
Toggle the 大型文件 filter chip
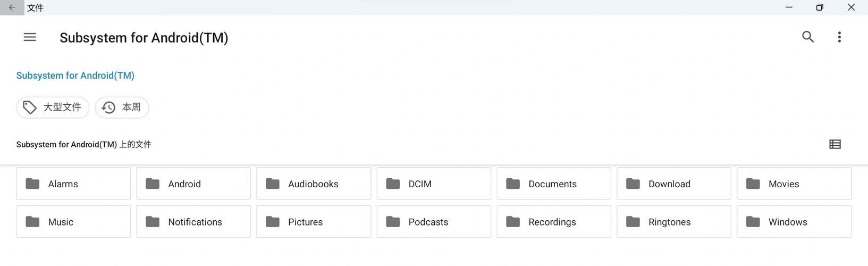53,107
